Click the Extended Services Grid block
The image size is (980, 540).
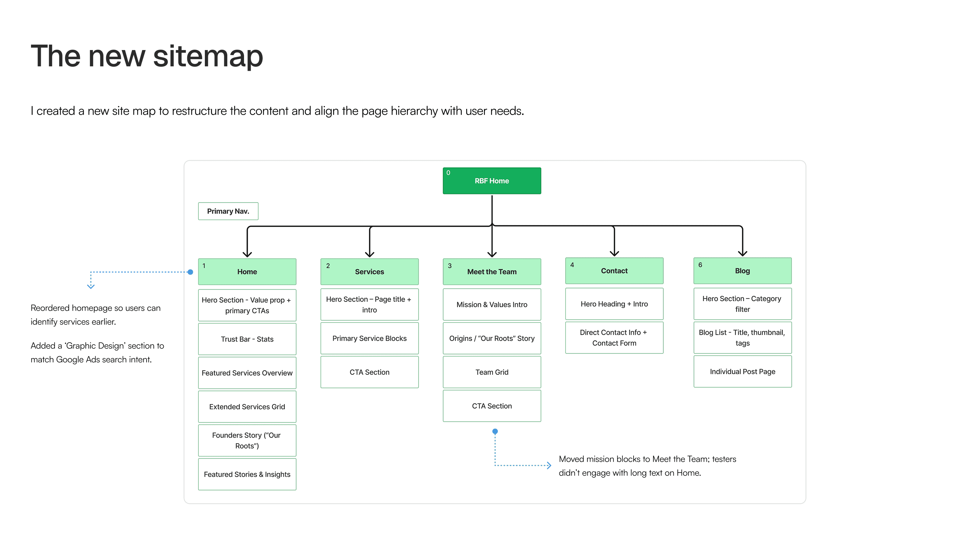pos(247,406)
